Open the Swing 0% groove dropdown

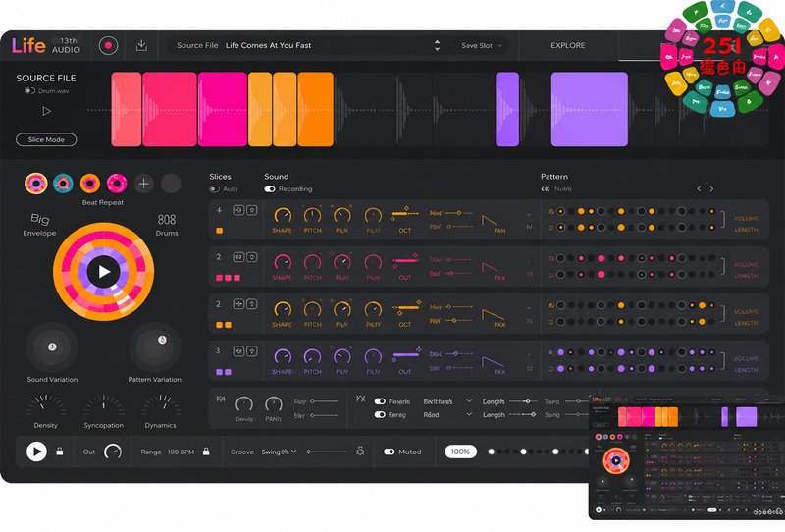coord(279,452)
